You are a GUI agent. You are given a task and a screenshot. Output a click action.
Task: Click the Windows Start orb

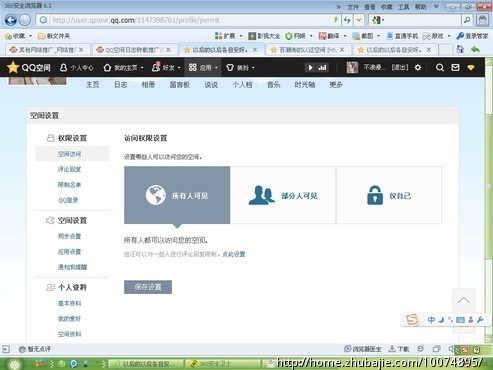[14, 364]
